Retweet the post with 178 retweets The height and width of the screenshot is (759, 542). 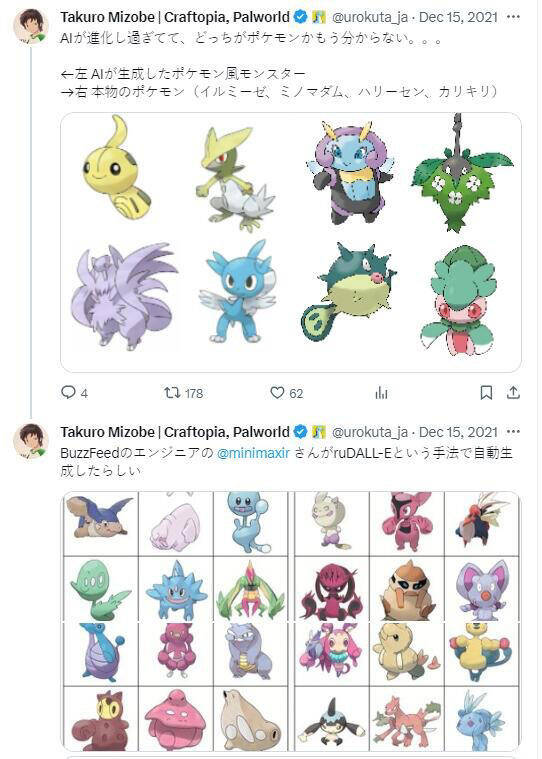pos(172,392)
